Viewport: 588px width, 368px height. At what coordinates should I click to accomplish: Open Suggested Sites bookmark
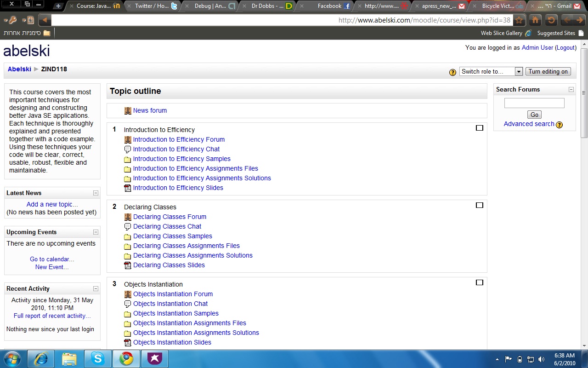point(560,33)
